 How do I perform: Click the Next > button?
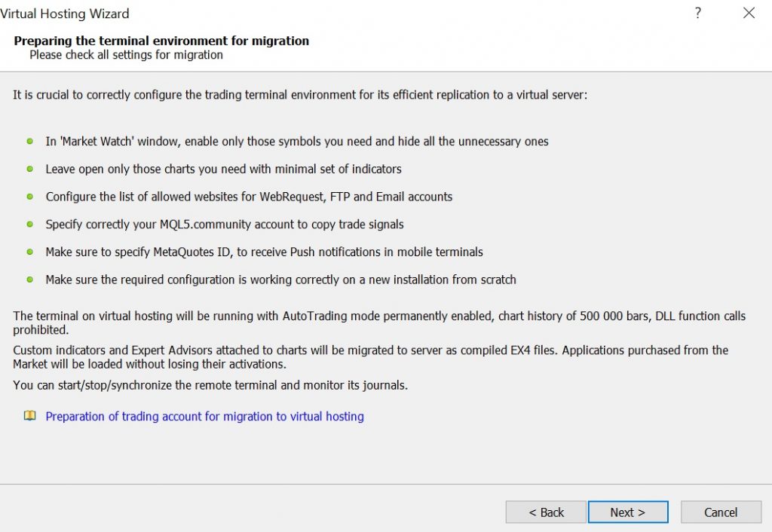[x=628, y=512]
